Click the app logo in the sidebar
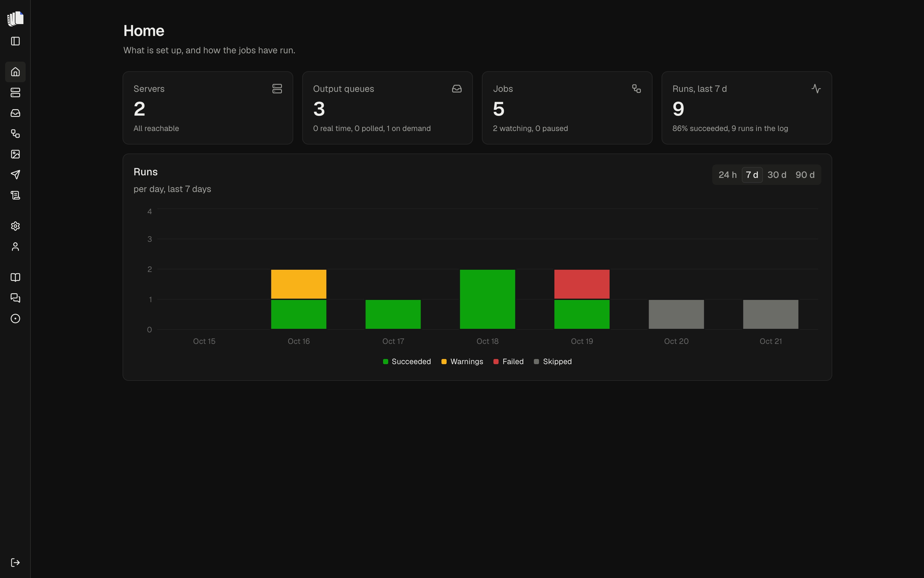 tap(15, 18)
